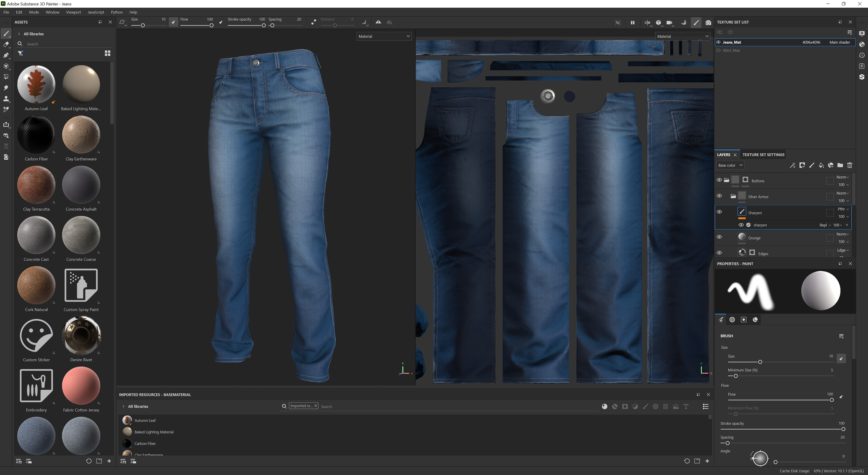The width and height of the screenshot is (868, 475).
Task: Hide the Buttons folder layer
Action: tap(719, 180)
